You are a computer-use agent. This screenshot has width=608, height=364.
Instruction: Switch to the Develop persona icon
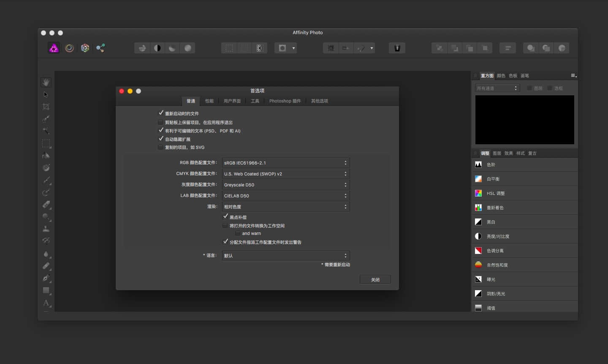pos(85,48)
